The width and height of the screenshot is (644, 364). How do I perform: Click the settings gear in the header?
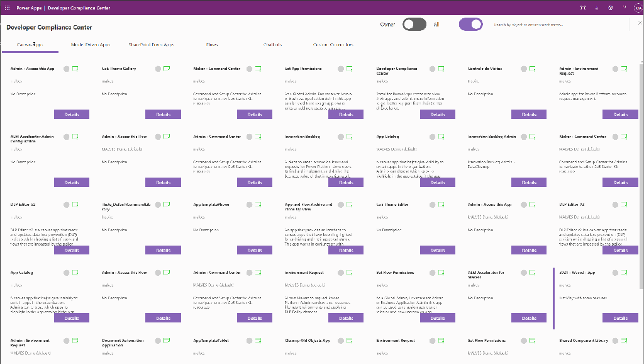[x=609, y=8]
